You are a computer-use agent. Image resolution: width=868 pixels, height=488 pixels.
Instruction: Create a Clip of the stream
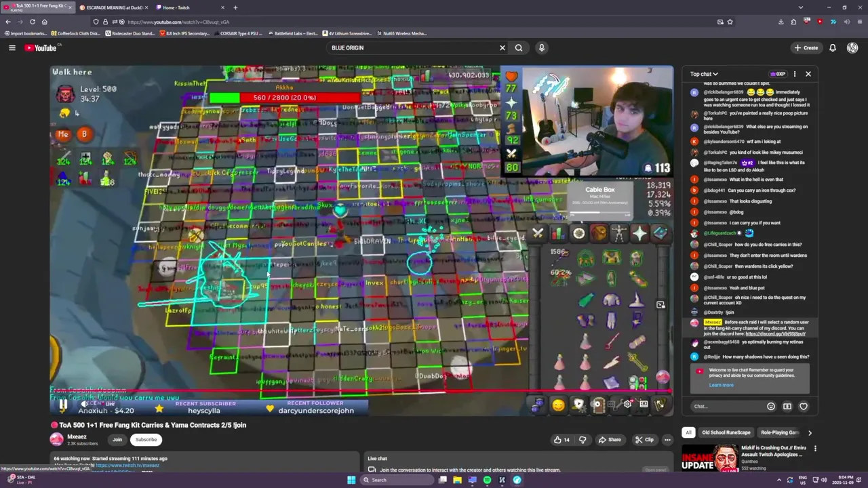coord(644,439)
